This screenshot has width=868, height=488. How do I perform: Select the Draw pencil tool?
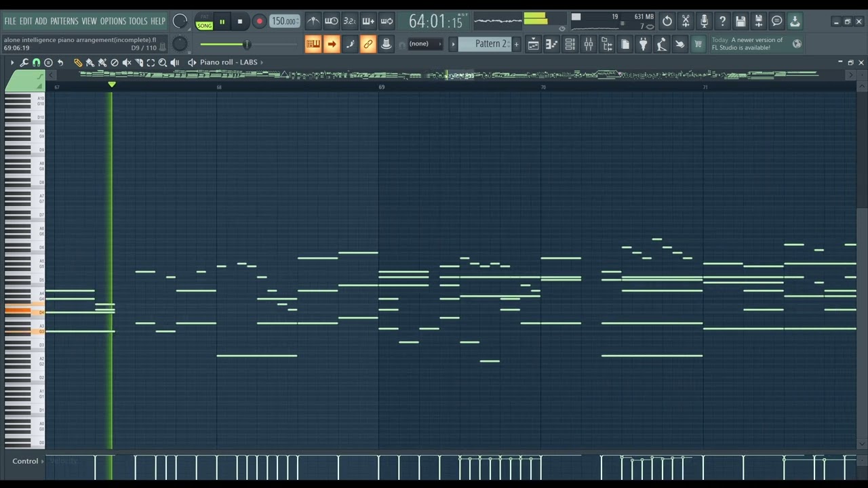pyautogui.click(x=78, y=62)
